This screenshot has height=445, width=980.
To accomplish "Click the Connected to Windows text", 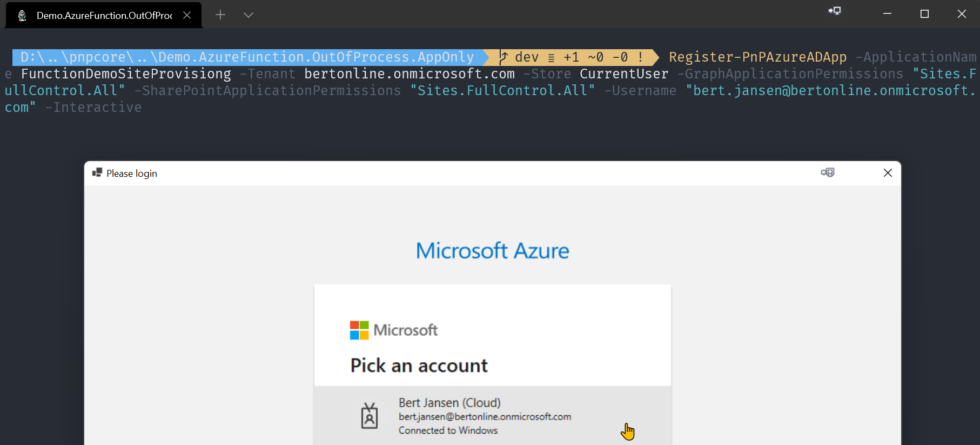I will pyautogui.click(x=448, y=430).
